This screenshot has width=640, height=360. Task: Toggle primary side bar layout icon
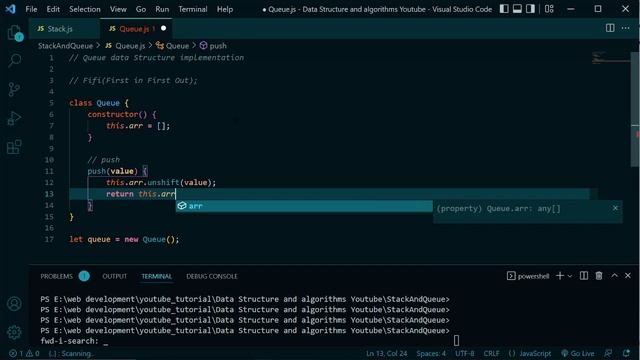tap(504, 9)
